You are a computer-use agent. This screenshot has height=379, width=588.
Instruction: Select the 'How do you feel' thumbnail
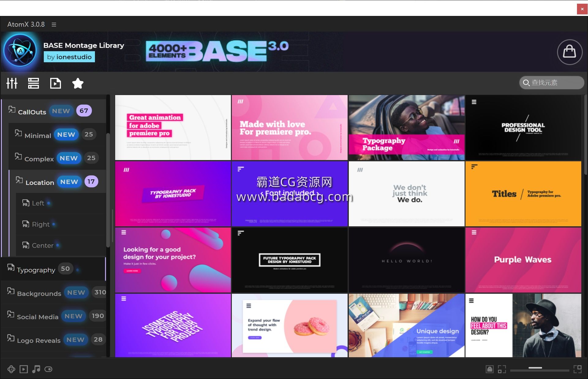click(x=523, y=325)
